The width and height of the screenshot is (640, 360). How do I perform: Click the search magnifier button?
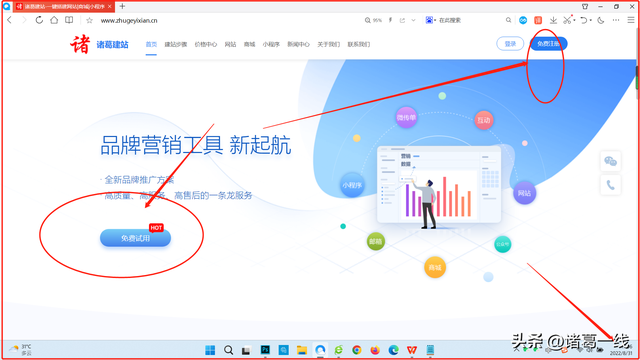[508, 20]
